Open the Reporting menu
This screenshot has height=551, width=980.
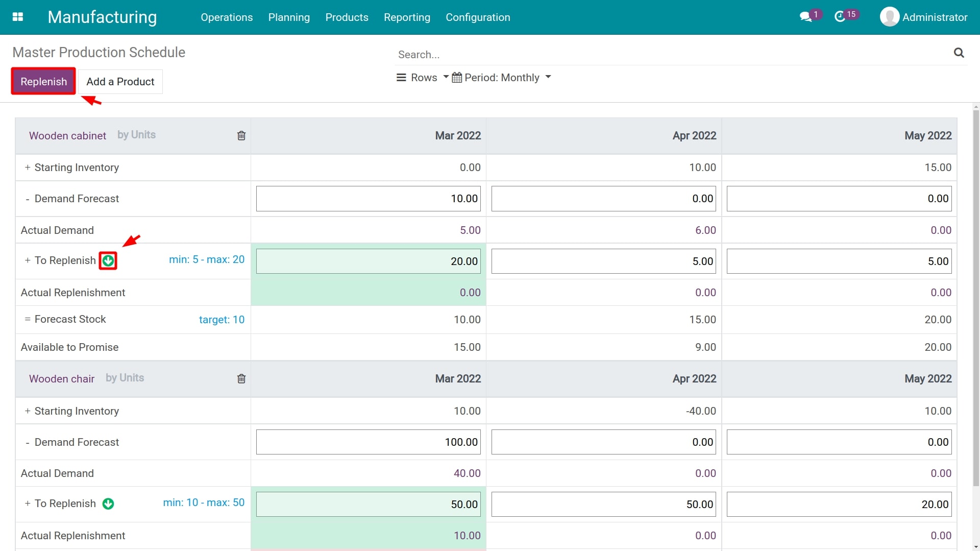tap(407, 17)
